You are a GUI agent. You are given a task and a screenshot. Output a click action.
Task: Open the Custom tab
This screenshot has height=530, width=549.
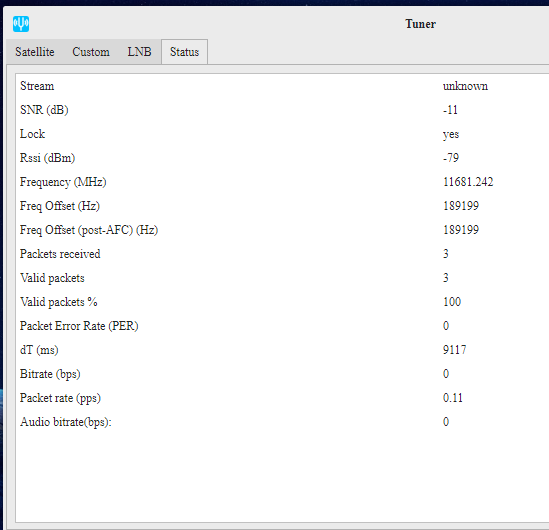91,52
